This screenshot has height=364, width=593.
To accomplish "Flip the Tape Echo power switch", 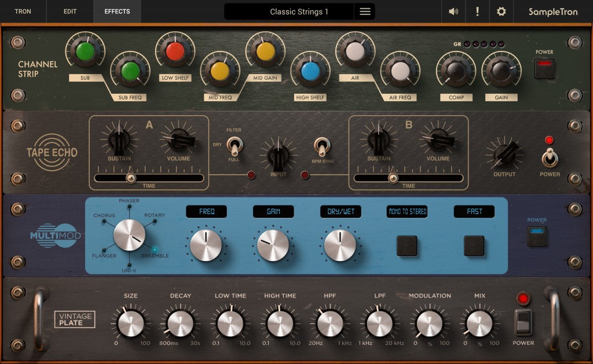I will [550, 157].
